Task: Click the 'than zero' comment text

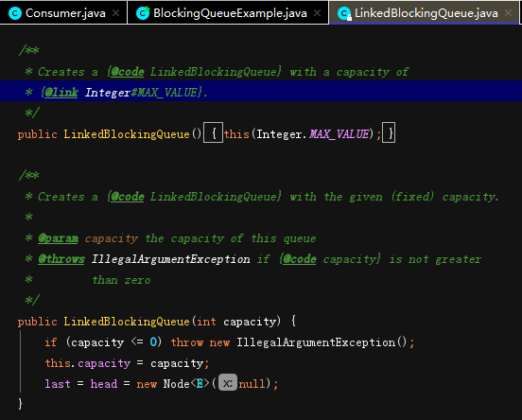Action: click(x=121, y=280)
